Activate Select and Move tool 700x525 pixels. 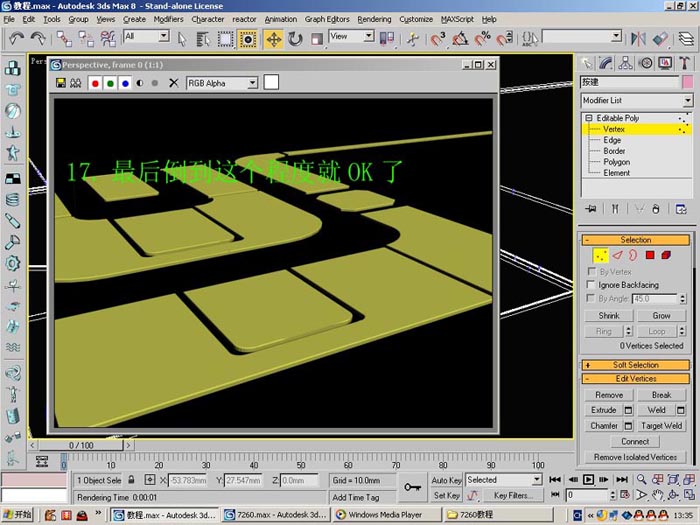(274, 39)
